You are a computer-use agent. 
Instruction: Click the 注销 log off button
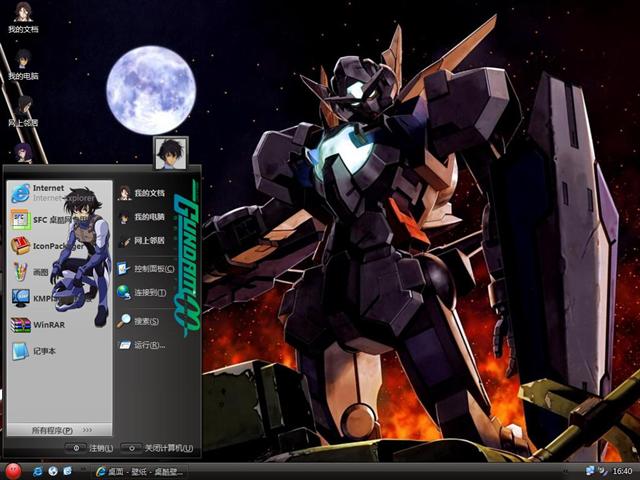[91, 448]
